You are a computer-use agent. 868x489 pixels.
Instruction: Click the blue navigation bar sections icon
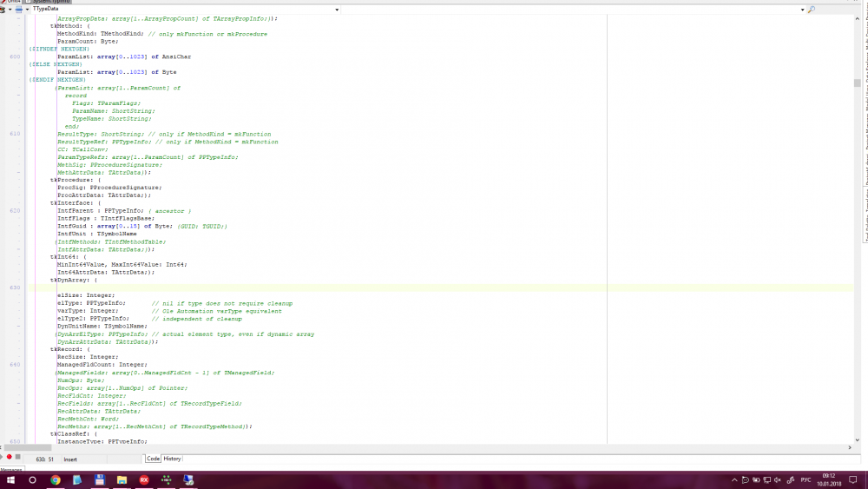coord(19,9)
